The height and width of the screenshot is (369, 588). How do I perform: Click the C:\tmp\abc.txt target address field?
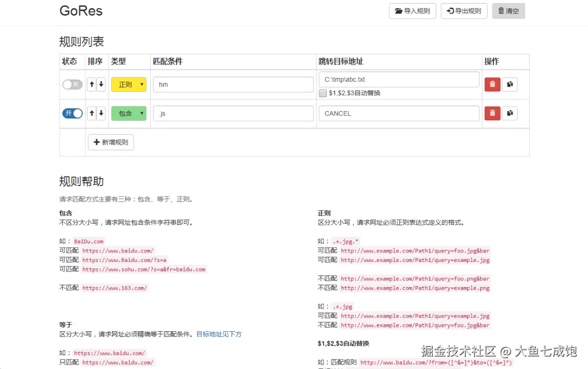[399, 79]
